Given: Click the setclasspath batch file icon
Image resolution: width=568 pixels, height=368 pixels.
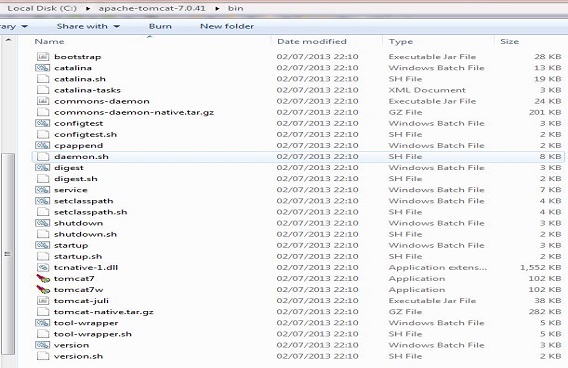Looking at the screenshot, I should coord(42,201).
